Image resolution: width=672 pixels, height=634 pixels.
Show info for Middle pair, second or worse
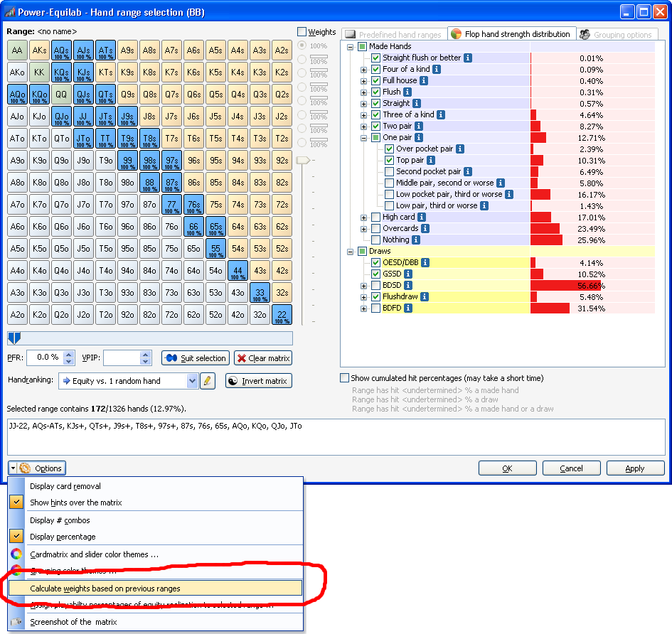[500, 183]
